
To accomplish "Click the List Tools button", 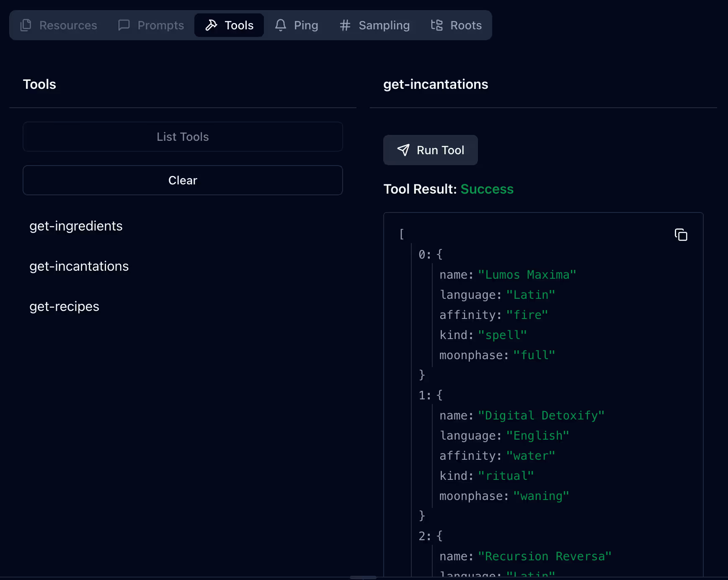I will pos(183,137).
